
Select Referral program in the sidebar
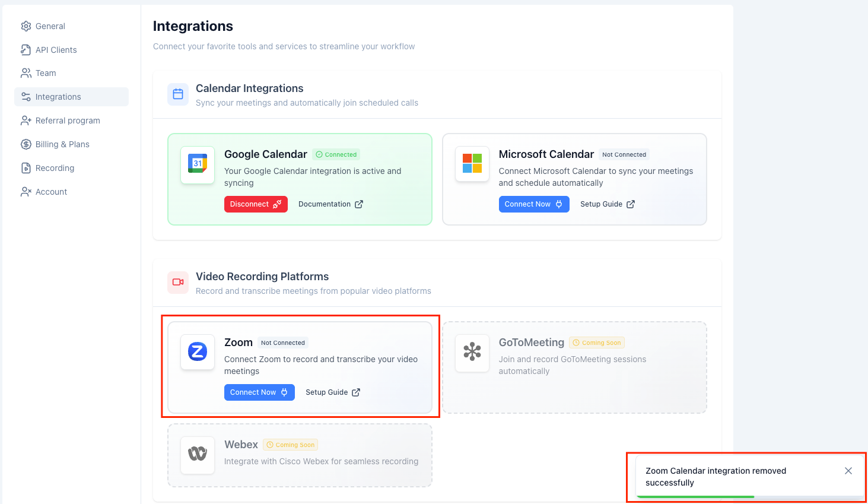click(x=67, y=121)
